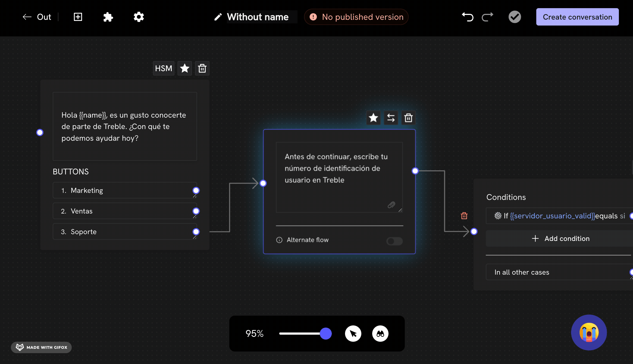Click the checkmark validation icon
This screenshot has width=633, height=364.
[515, 17]
